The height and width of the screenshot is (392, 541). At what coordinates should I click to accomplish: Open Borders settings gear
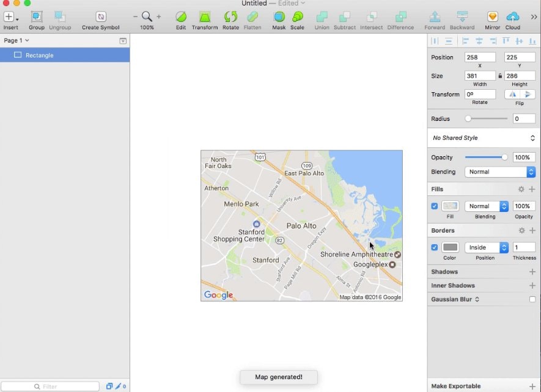coord(521,230)
